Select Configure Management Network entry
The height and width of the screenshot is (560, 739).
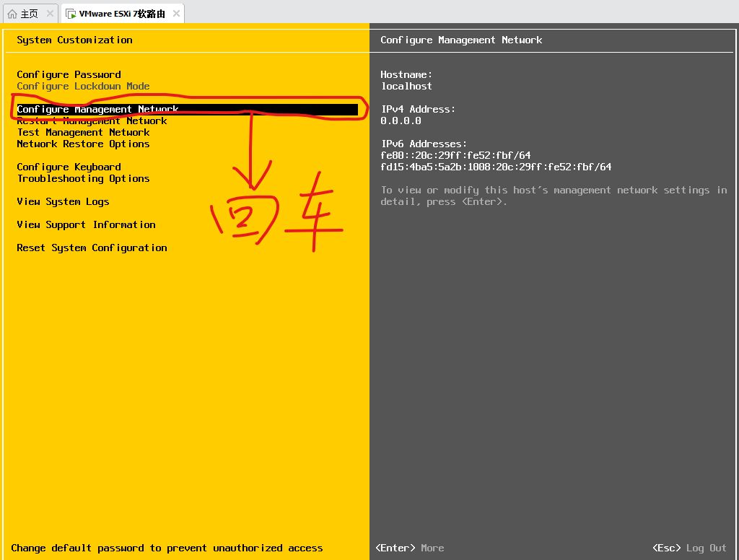187,110
